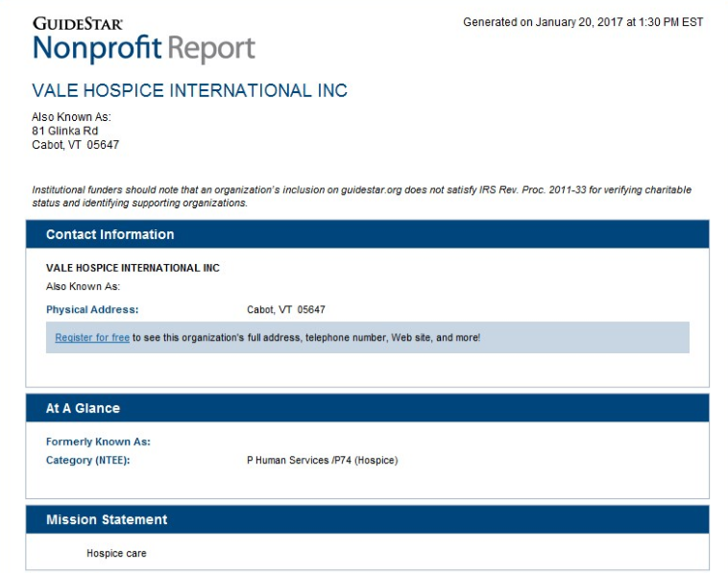728x573 pixels.
Task: Click the 'Hospice care' mission text
Action: coord(116,554)
